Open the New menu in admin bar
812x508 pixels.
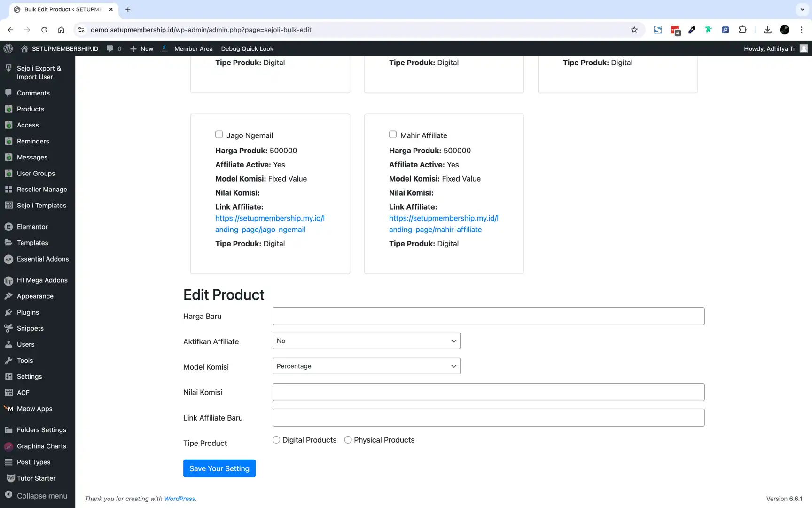[x=141, y=48]
